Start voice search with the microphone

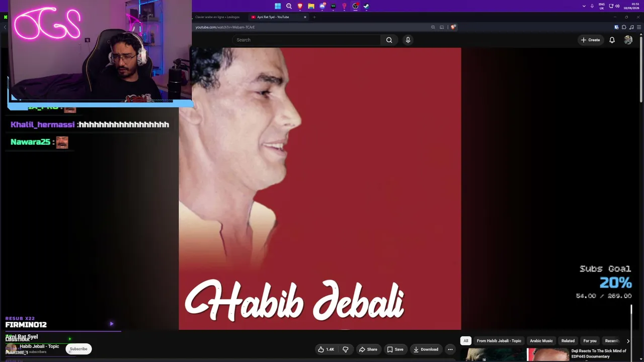point(408,40)
